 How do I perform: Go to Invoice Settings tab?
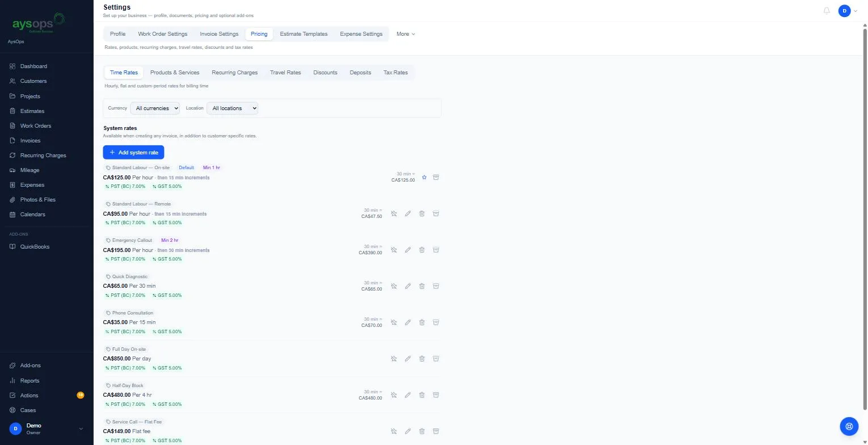(219, 34)
